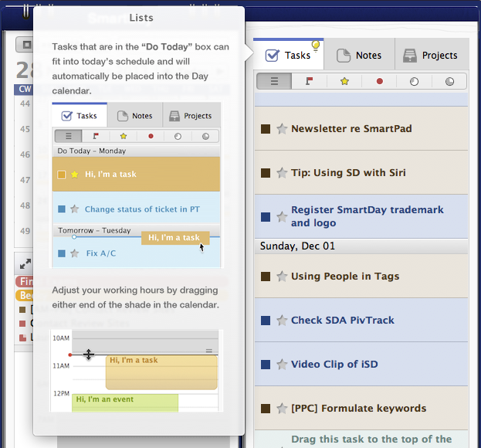
Task: Click the Hi, I'm a task row in popover
Action: (x=136, y=175)
